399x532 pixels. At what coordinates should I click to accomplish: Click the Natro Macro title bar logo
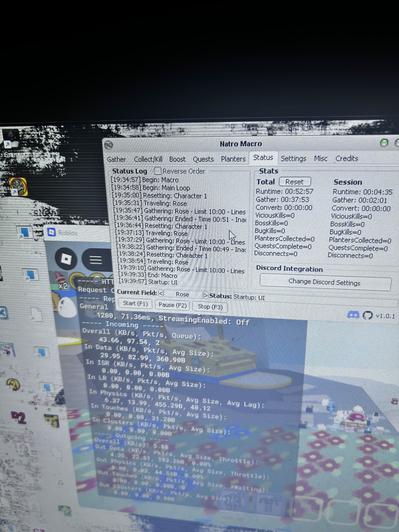click(109, 145)
